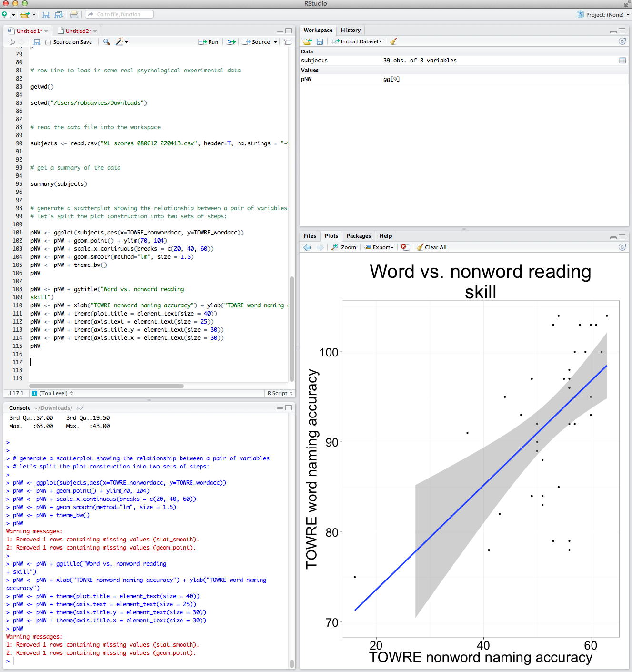Click the code tools magic wand icon
632x672 pixels.
pos(120,42)
